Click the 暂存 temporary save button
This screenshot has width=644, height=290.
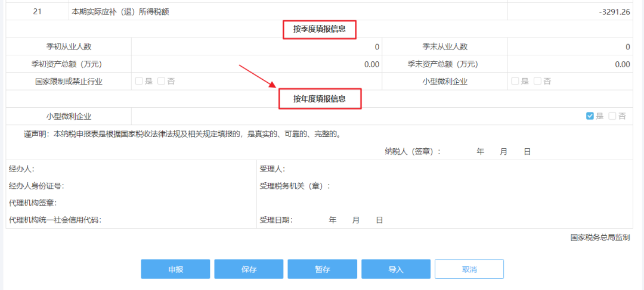[x=323, y=269]
